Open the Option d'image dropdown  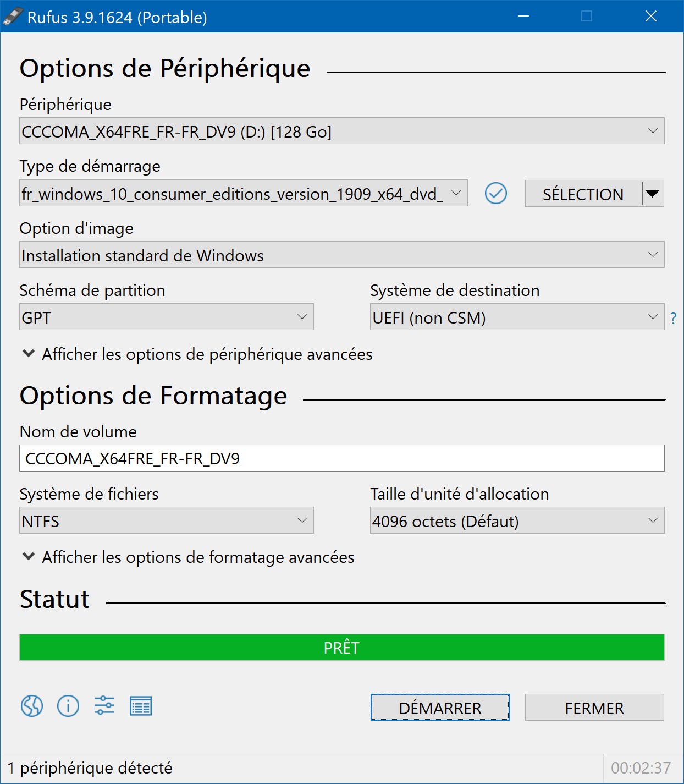coord(342,255)
